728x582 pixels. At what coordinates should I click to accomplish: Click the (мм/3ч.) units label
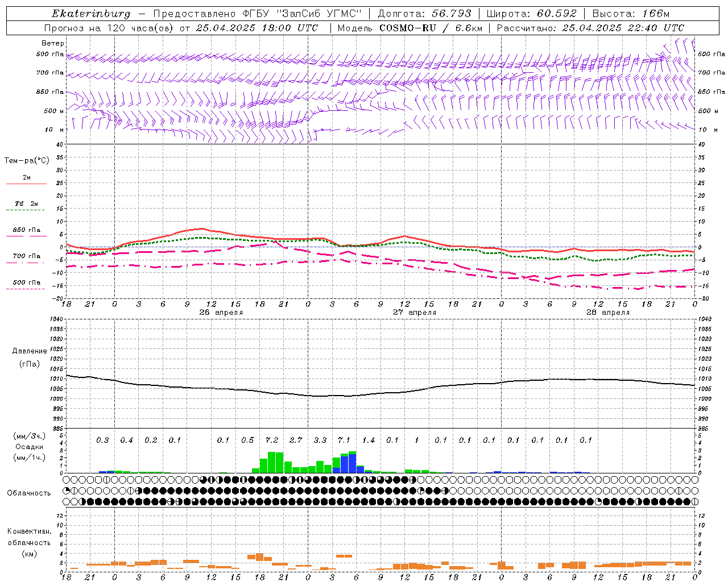pos(30,436)
